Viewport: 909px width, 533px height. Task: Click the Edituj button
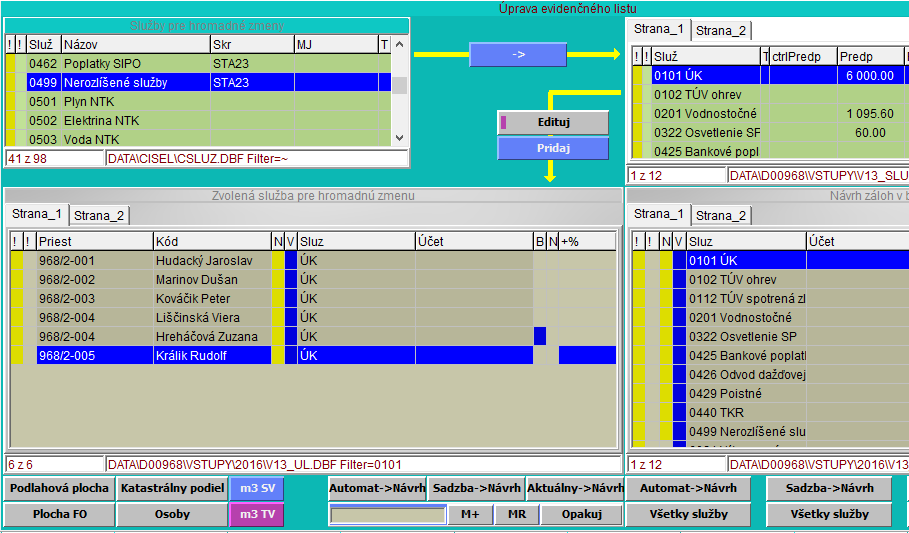(553, 123)
